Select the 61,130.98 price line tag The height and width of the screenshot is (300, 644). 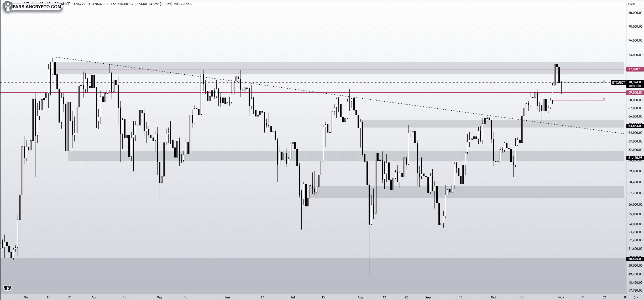click(635, 158)
